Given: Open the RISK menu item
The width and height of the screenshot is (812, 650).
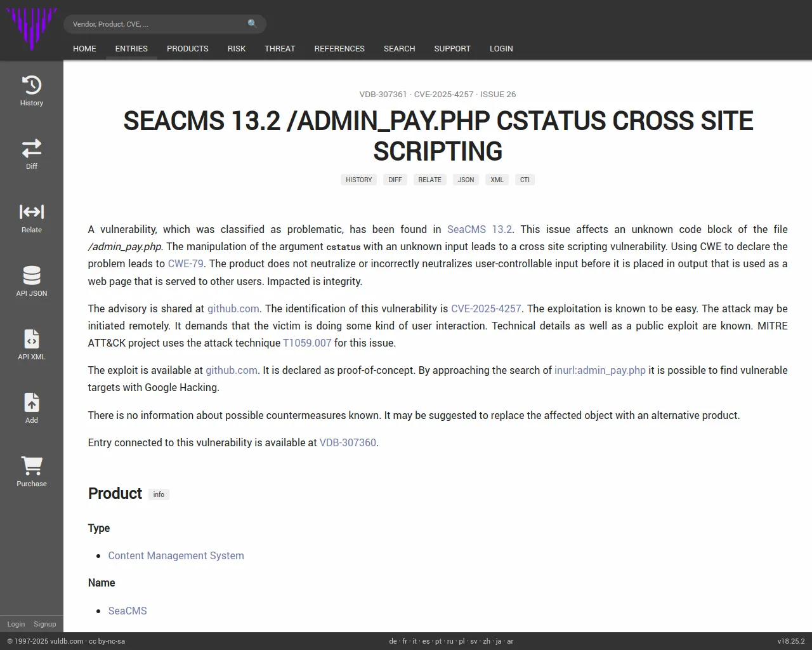Looking at the screenshot, I should (x=237, y=48).
